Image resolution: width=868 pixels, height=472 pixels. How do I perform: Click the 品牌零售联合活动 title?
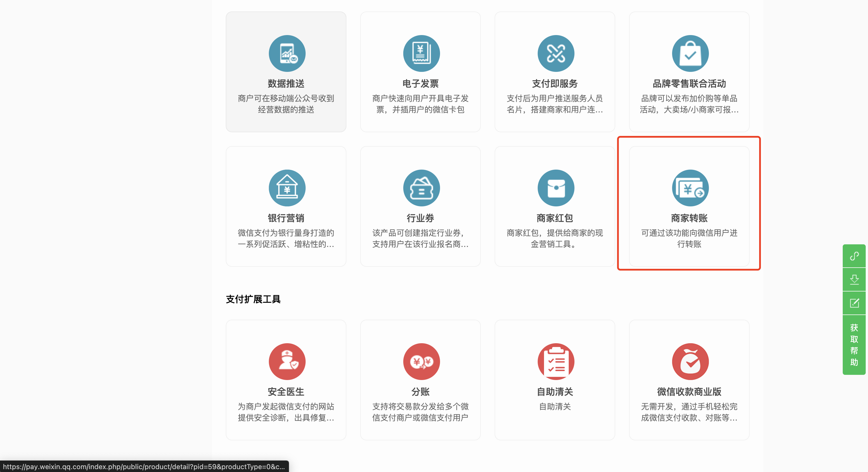click(689, 83)
